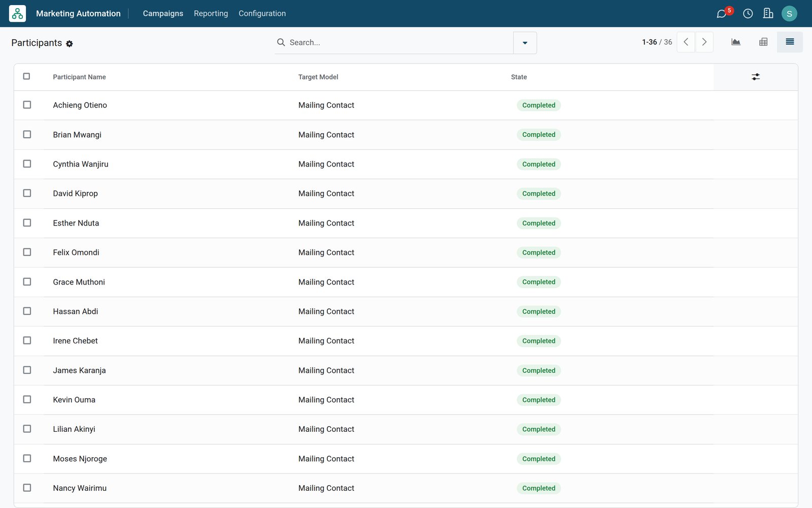Switch to list view
Screen dimensions: 812x508
(790, 42)
